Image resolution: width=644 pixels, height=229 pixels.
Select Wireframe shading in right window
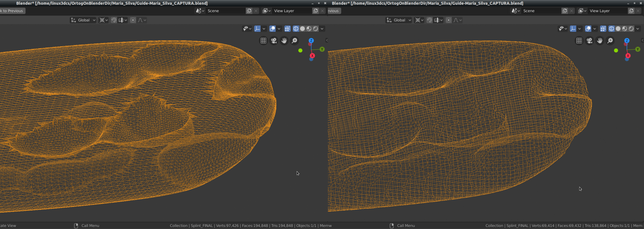point(612,29)
